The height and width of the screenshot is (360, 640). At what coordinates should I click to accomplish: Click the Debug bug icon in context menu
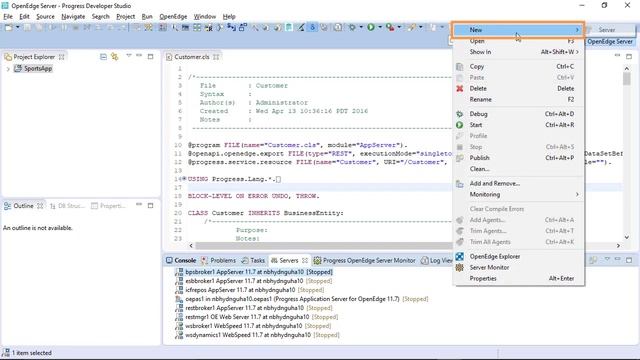pos(460,114)
